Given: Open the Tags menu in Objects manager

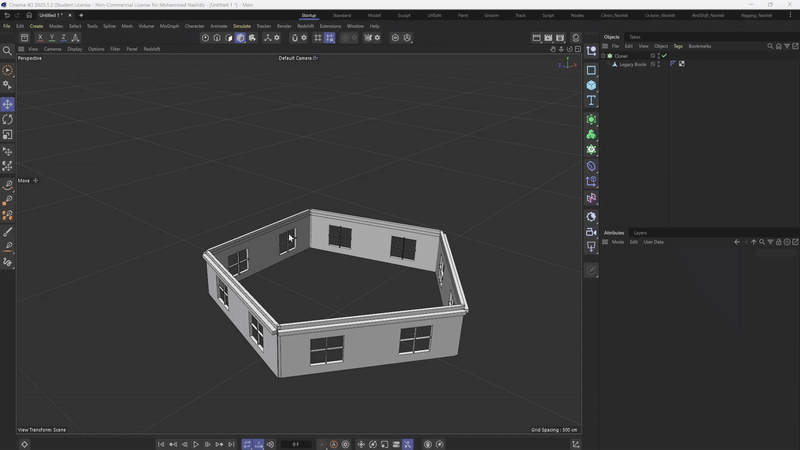Looking at the screenshot, I should (678, 46).
